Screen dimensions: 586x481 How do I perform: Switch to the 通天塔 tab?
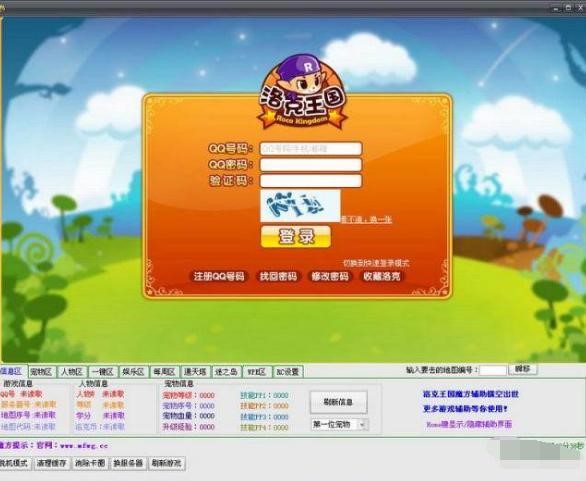pos(195,372)
